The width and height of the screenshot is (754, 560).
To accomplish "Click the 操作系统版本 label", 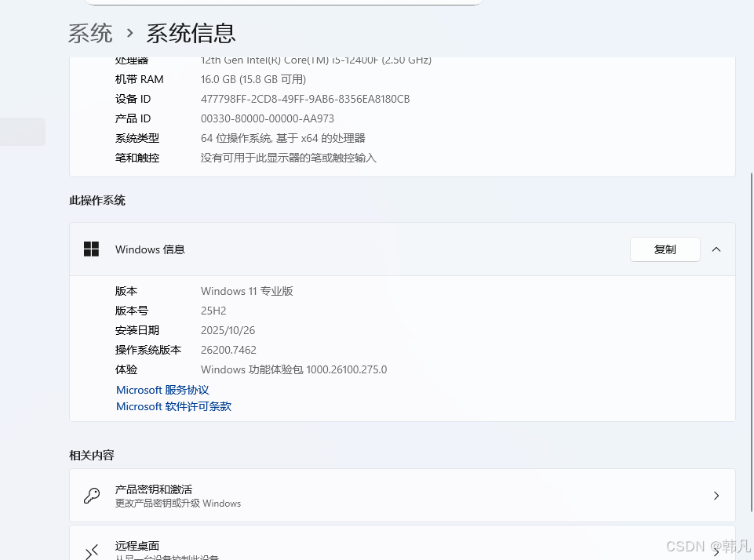I will (148, 350).
